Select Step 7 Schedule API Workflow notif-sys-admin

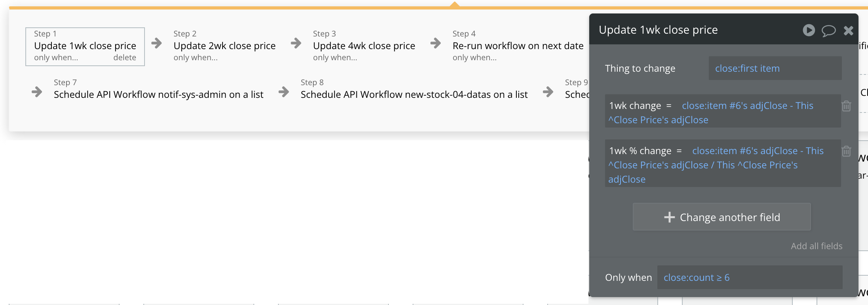[158, 89]
